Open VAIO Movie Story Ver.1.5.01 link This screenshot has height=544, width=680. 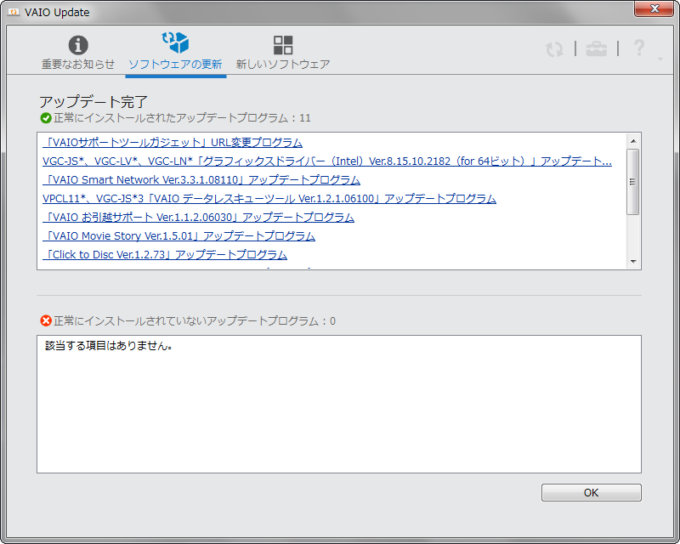pyautogui.click(x=179, y=236)
